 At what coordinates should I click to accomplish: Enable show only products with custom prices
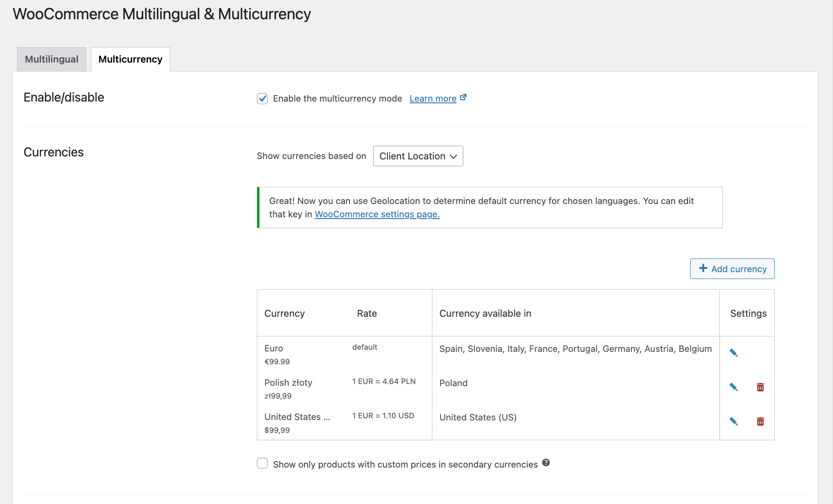click(262, 463)
